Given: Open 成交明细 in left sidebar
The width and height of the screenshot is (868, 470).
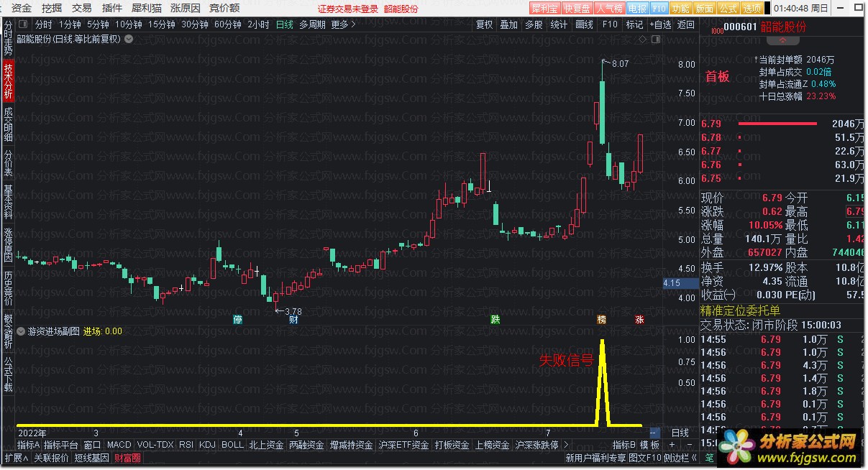Looking at the screenshot, I should (8, 124).
